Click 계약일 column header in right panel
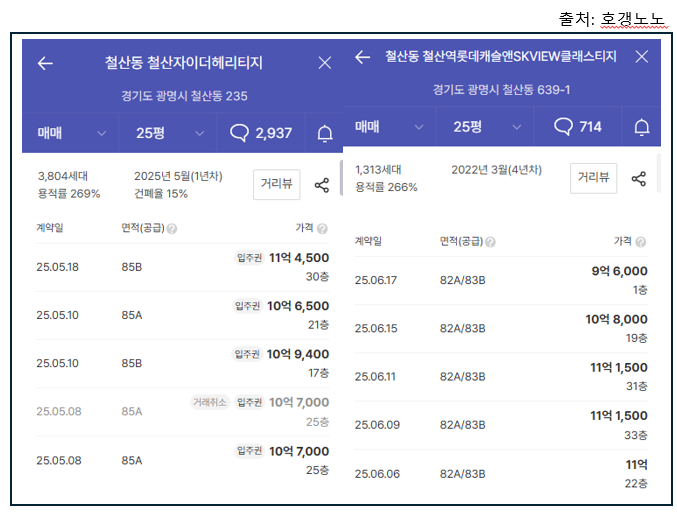 coord(368,241)
